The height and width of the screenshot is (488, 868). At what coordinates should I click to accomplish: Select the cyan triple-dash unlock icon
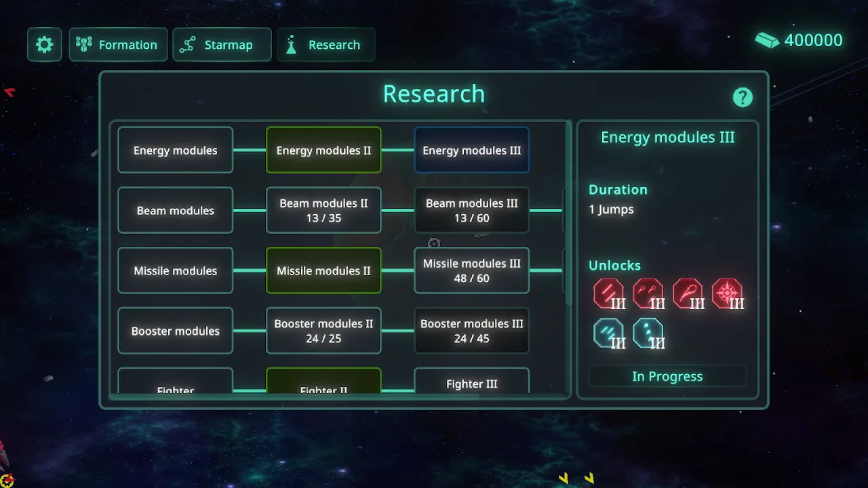tap(608, 333)
